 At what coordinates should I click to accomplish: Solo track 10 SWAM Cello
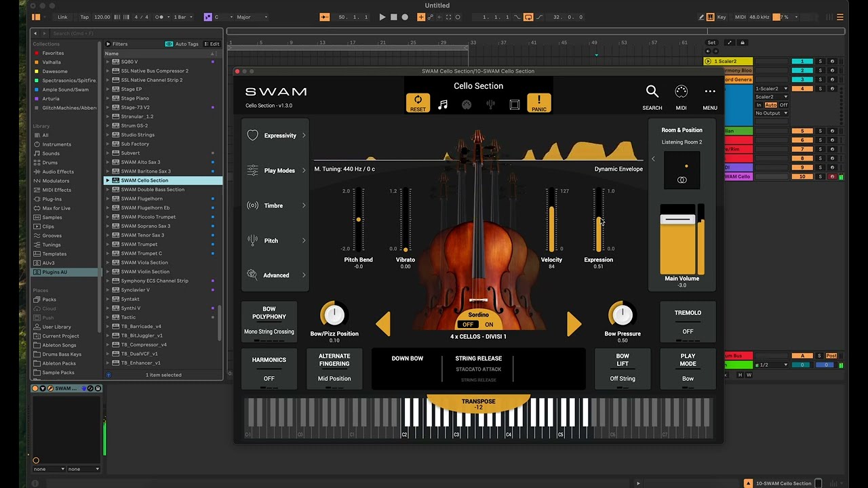[820, 176]
